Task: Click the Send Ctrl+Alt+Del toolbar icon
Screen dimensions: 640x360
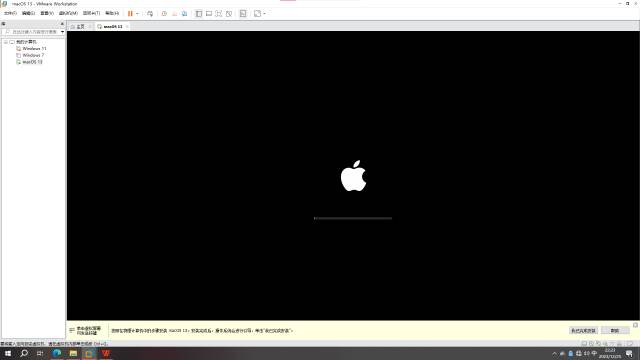Action: (x=150, y=13)
